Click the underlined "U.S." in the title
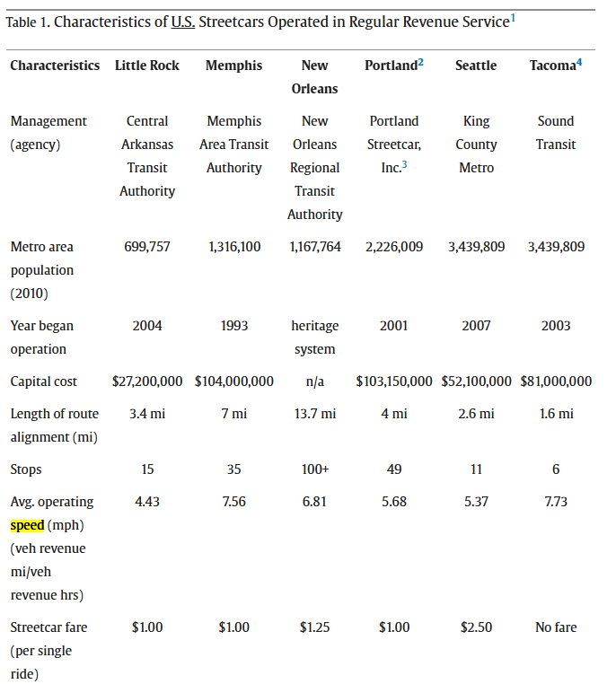 coord(182,22)
